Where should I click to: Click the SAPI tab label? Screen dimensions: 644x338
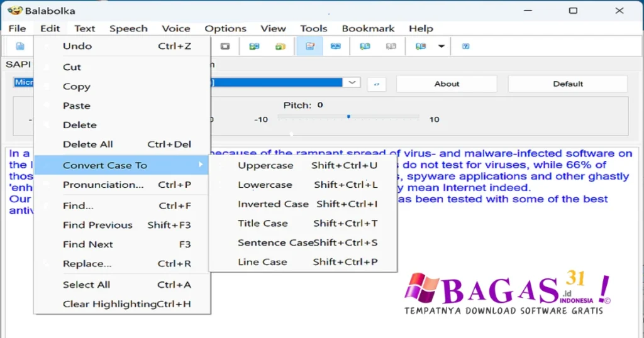click(x=18, y=65)
